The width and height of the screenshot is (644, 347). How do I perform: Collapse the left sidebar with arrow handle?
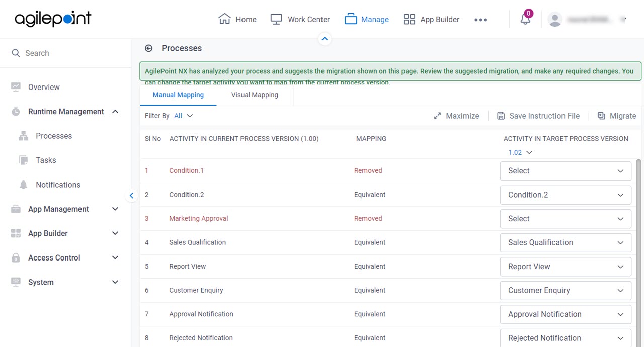point(131,196)
